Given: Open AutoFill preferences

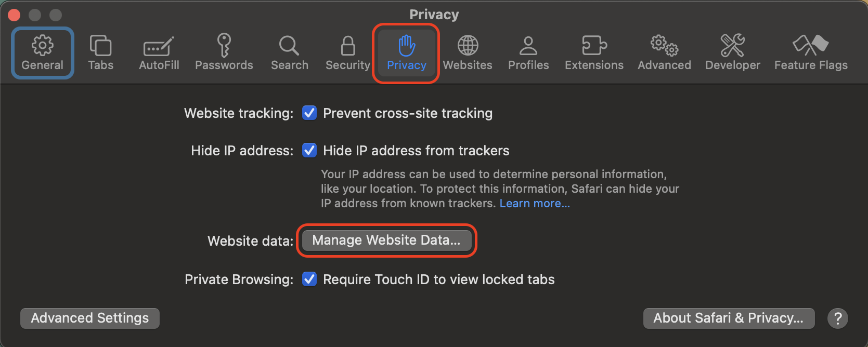Looking at the screenshot, I should (158, 52).
